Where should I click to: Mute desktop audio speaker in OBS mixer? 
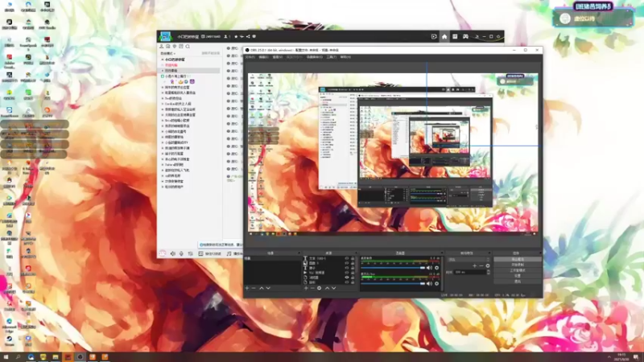pos(429,268)
